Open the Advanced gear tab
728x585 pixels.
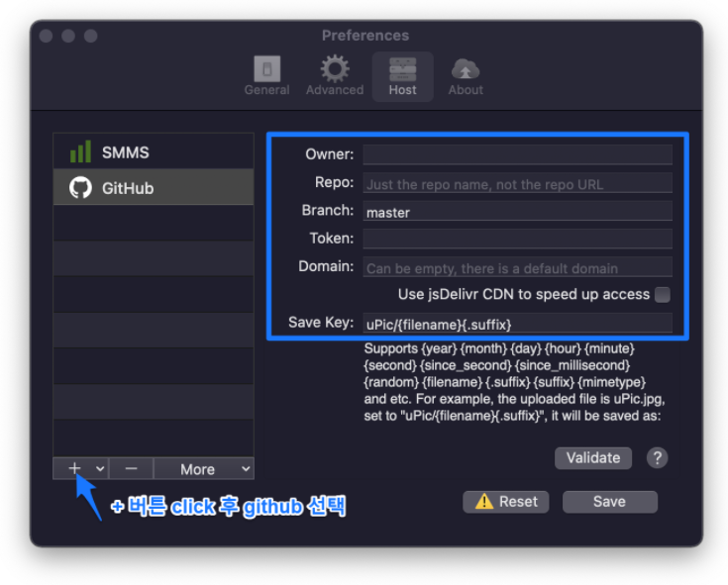tap(335, 76)
